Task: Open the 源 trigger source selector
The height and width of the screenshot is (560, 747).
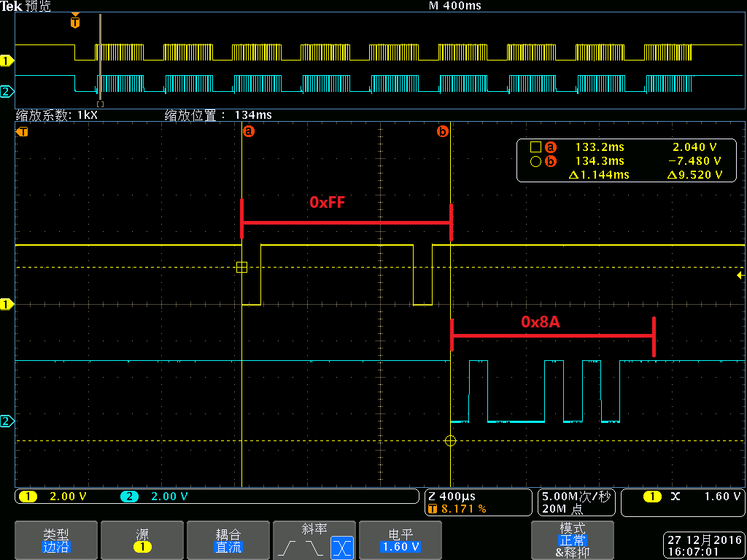Action: tap(142, 540)
